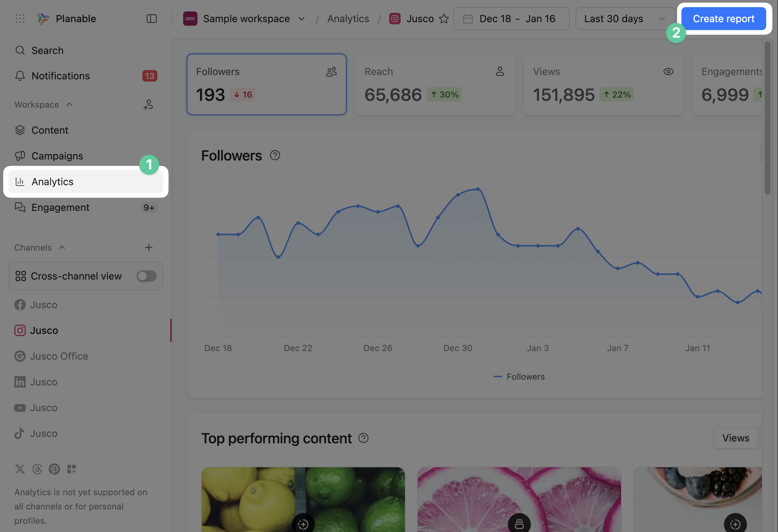Add a channel with the plus icon
Image resolution: width=778 pixels, height=532 pixels.
coord(149,247)
